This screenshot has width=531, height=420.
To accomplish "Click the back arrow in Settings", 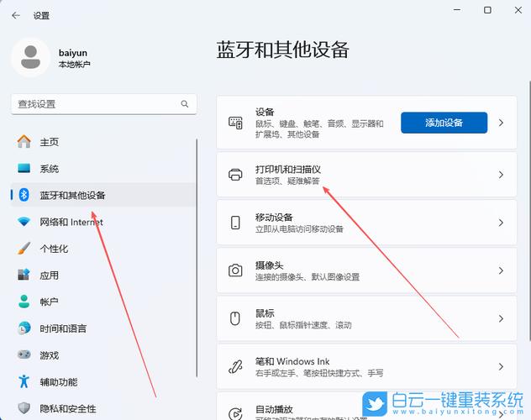I will pos(16,15).
